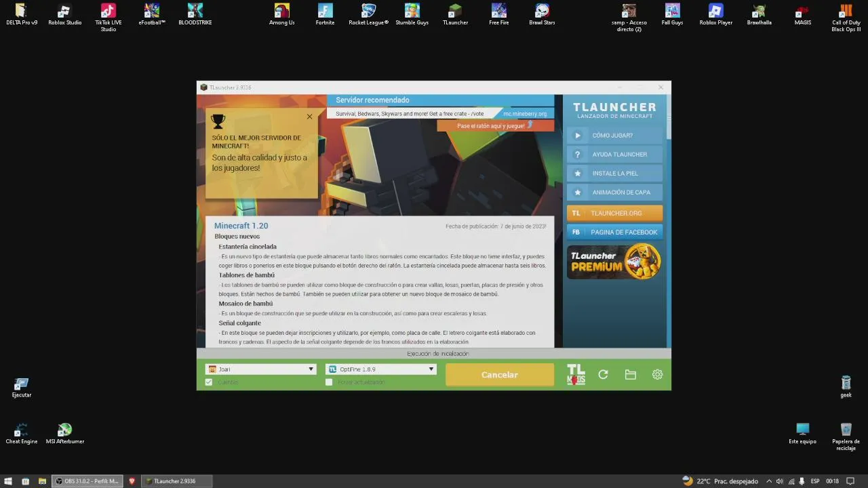Click the Estantería cincelada subheading
This screenshot has width=868, height=488.
click(248, 247)
